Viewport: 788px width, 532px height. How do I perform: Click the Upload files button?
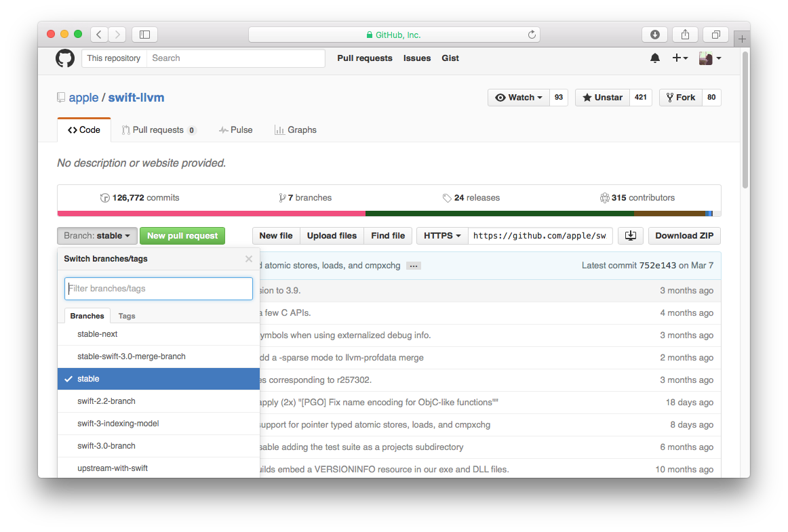click(332, 236)
